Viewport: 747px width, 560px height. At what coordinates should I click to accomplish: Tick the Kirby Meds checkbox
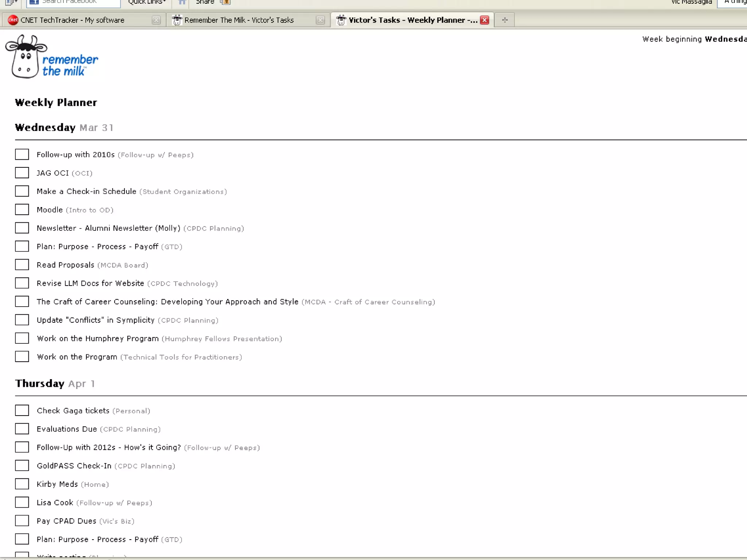[x=22, y=484]
